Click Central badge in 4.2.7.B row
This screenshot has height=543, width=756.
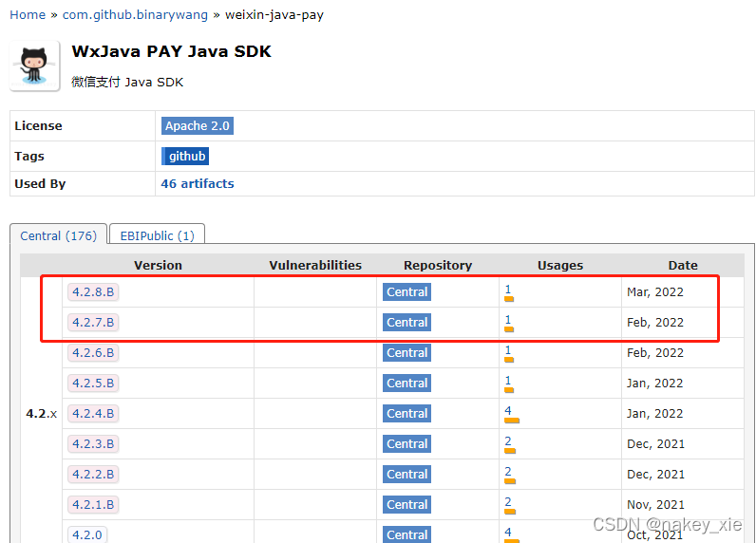tap(406, 323)
